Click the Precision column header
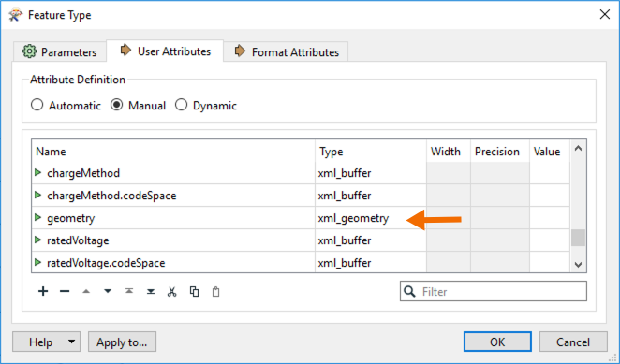The width and height of the screenshot is (620, 364). [500, 152]
